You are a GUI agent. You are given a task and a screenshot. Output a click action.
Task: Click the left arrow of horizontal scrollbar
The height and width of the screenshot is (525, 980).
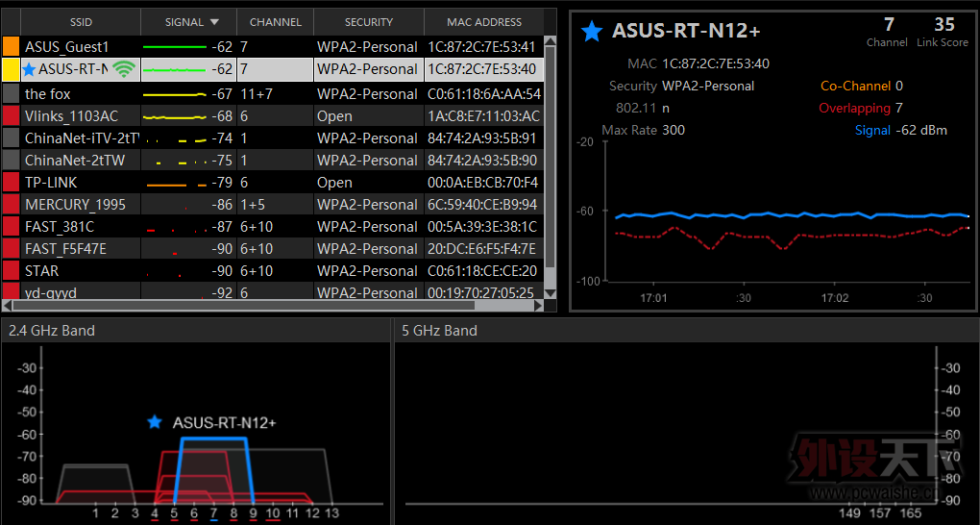(x=7, y=306)
